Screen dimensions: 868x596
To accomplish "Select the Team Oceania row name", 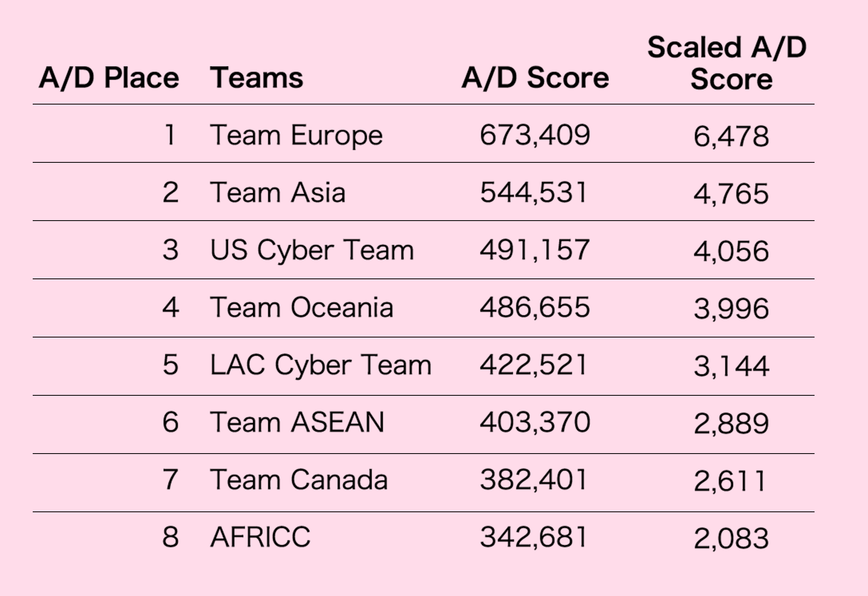I will [301, 308].
